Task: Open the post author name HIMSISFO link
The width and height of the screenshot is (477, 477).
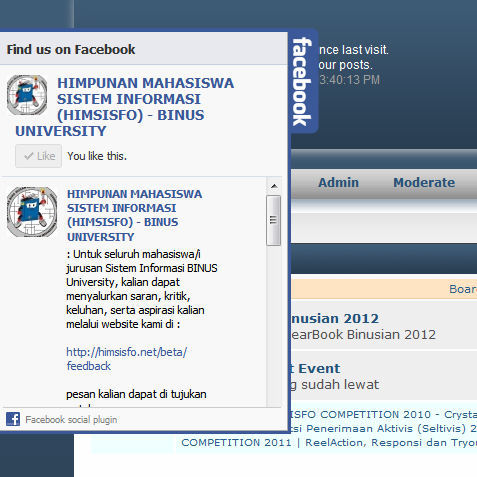Action: (x=134, y=215)
